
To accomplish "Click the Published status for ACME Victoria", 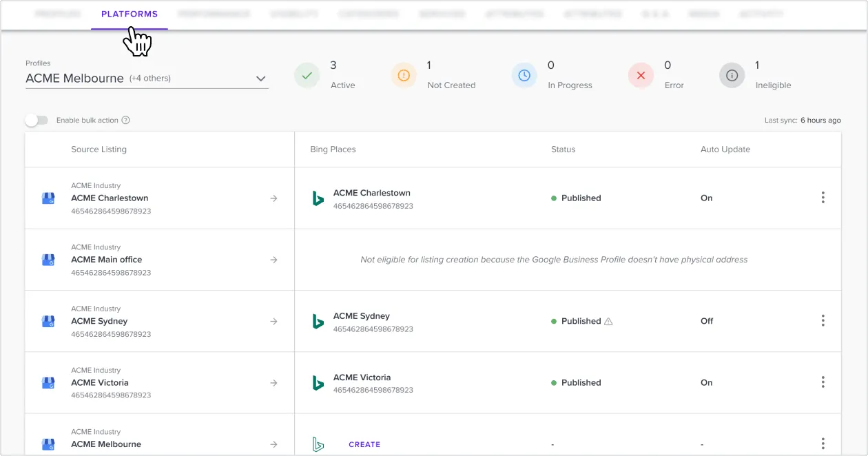I will pyautogui.click(x=576, y=382).
